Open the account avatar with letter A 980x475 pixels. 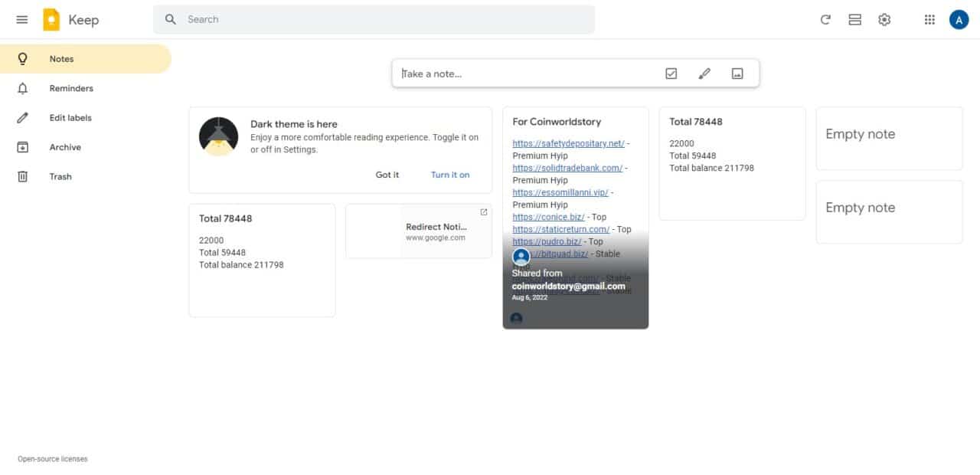click(x=959, y=20)
